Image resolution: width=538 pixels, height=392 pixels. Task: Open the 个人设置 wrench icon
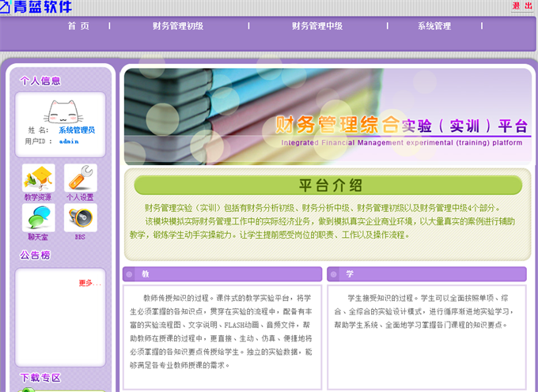click(80, 177)
